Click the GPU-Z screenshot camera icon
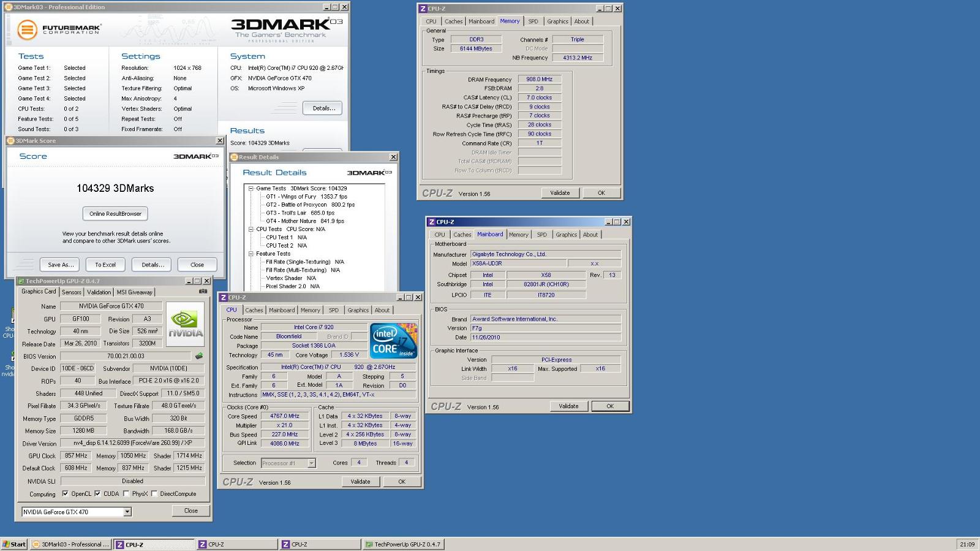 tap(203, 292)
